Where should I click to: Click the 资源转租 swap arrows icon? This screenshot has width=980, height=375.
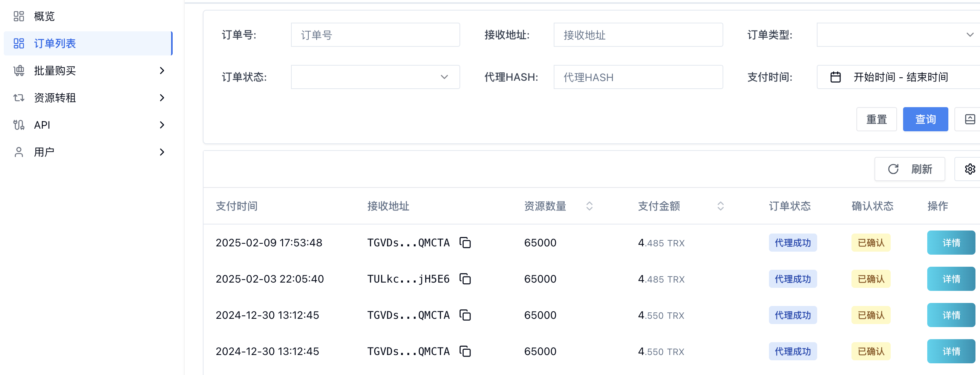click(18, 98)
